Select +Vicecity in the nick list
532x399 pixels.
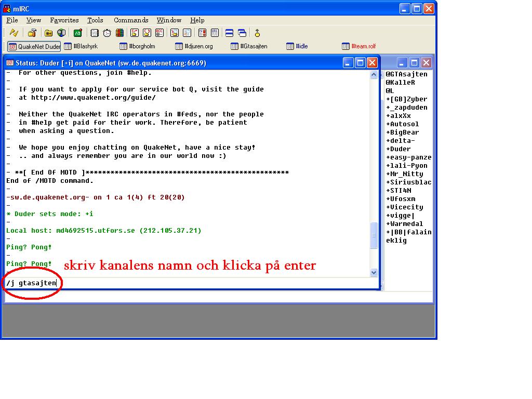pyautogui.click(x=404, y=207)
